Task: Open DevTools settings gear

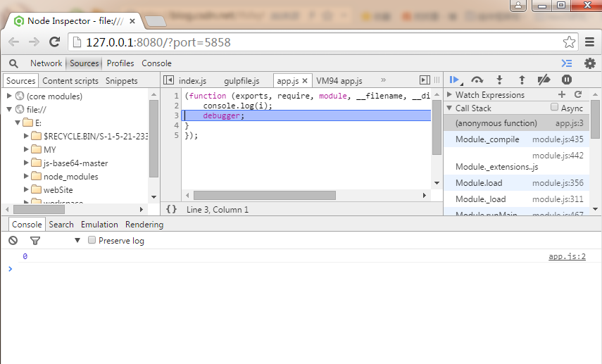Action: [x=589, y=63]
